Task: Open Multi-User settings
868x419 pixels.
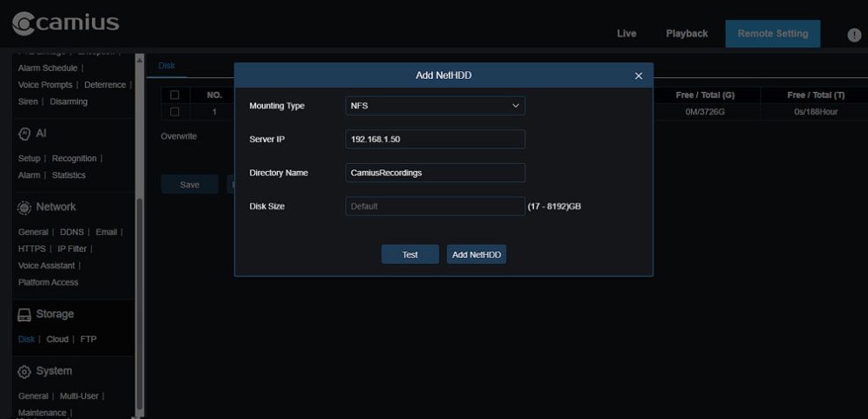Action: point(79,396)
